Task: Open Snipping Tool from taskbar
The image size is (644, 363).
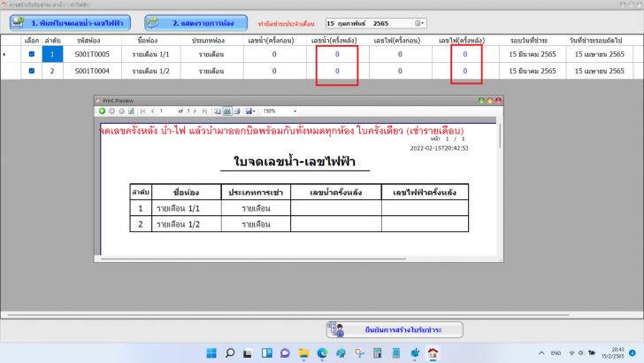Action: point(359,353)
